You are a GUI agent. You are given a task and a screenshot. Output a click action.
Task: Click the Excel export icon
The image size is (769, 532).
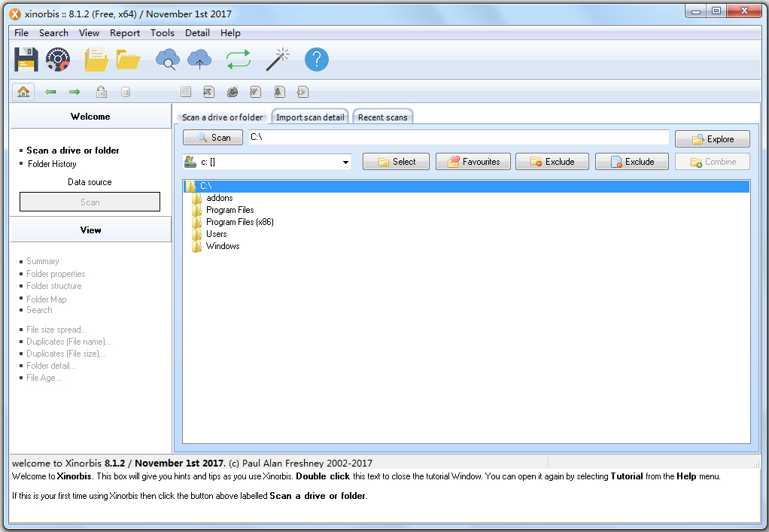tap(209, 92)
